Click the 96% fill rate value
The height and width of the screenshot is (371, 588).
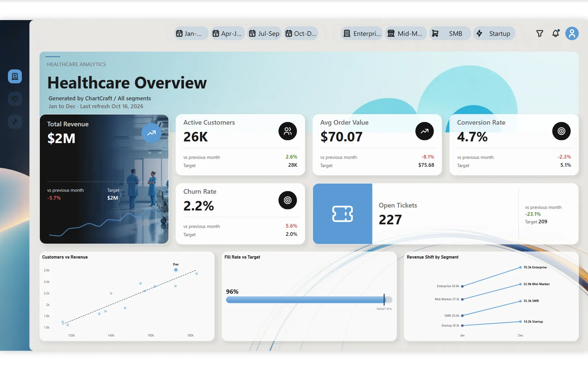pyautogui.click(x=232, y=292)
